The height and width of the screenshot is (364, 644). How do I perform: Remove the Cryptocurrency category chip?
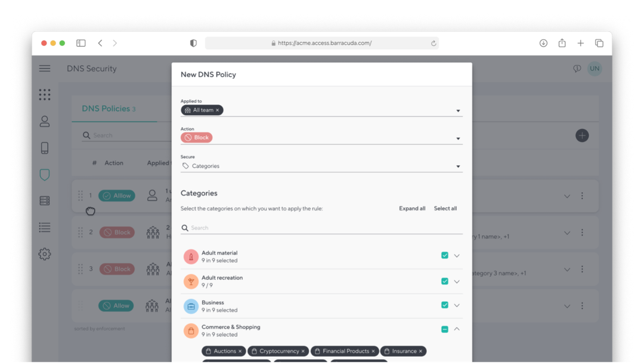(303, 351)
